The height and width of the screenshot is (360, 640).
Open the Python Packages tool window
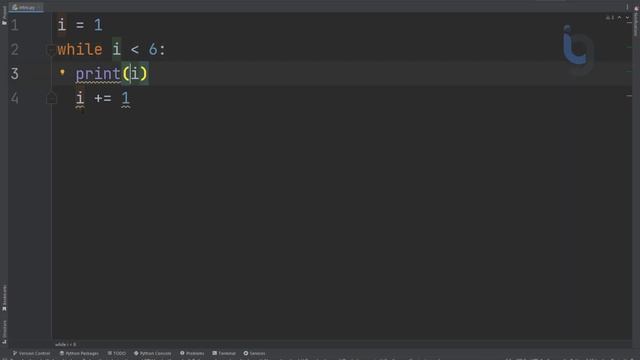pyautogui.click(x=79, y=353)
